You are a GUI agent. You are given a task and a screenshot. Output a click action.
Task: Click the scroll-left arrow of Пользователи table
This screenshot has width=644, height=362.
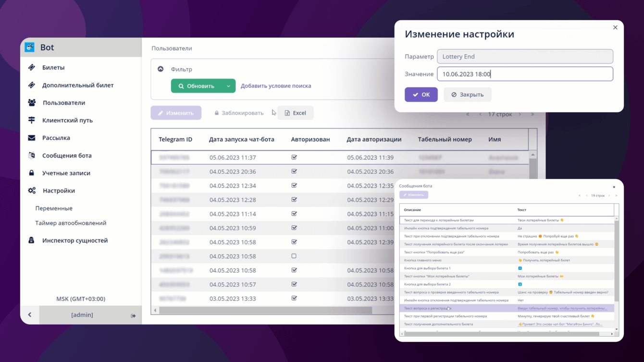[x=155, y=311]
